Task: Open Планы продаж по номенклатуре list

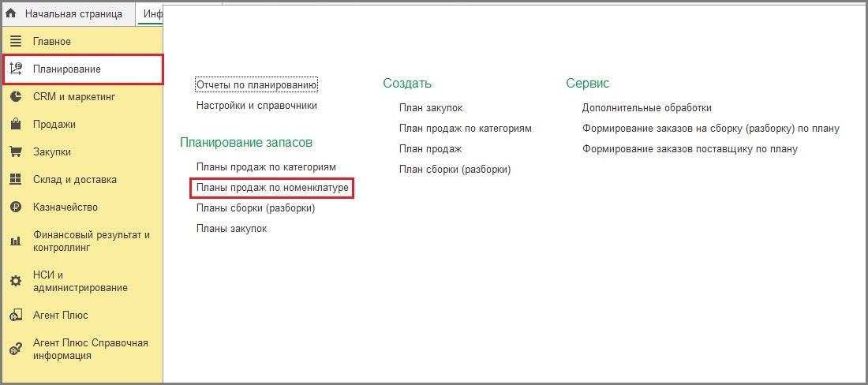Action: tap(272, 188)
